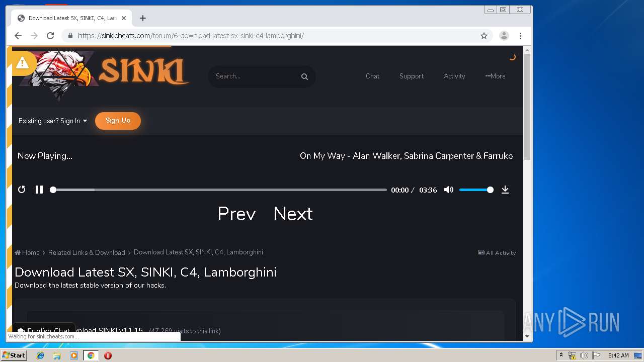Click the song progress bar
The image size is (644, 362).
click(219, 190)
